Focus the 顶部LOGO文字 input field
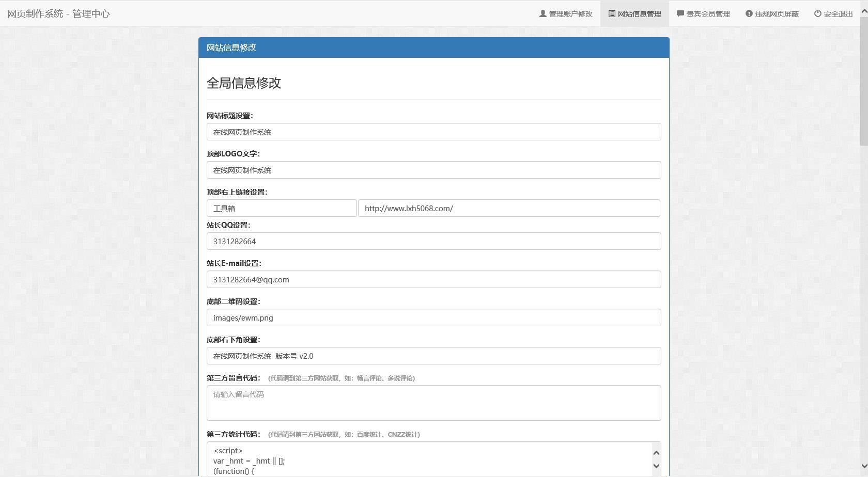The image size is (868, 477). tap(434, 170)
